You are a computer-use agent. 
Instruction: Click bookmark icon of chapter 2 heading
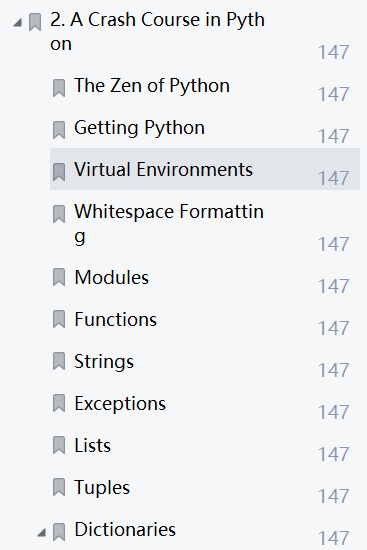(x=35, y=22)
